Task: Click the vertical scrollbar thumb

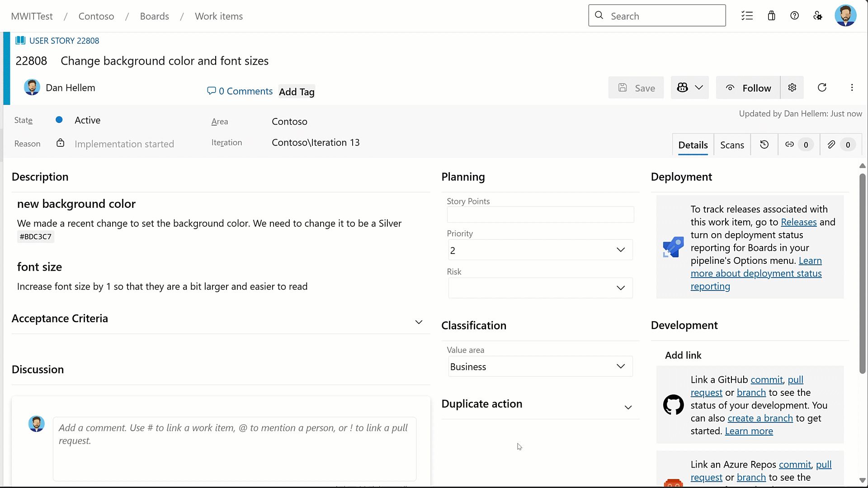Action: (x=862, y=273)
